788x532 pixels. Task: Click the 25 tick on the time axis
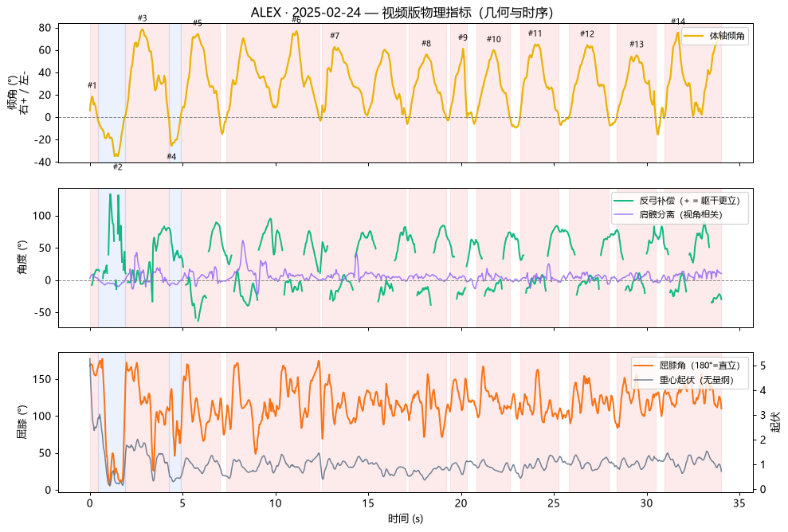pos(554,503)
